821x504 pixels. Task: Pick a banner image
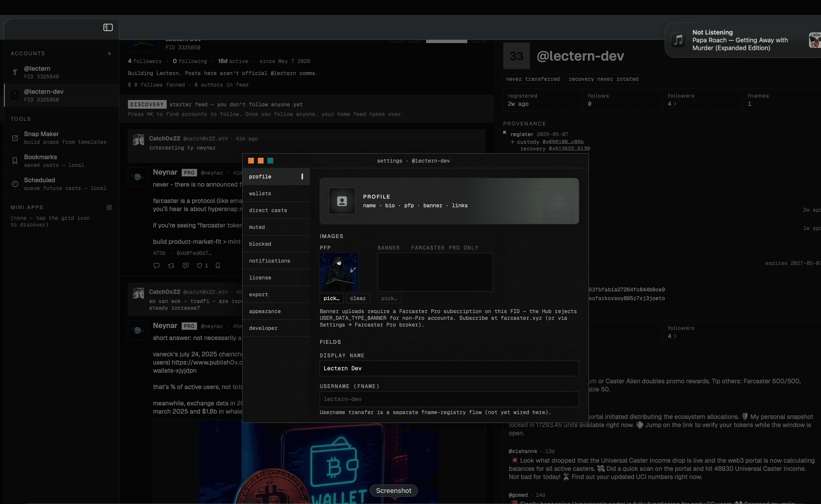click(389, 298)
